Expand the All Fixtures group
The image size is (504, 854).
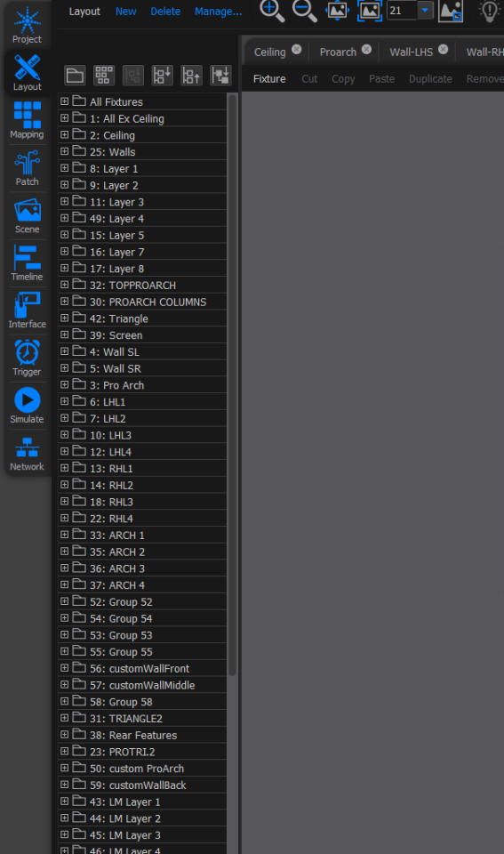coord(64,101)
